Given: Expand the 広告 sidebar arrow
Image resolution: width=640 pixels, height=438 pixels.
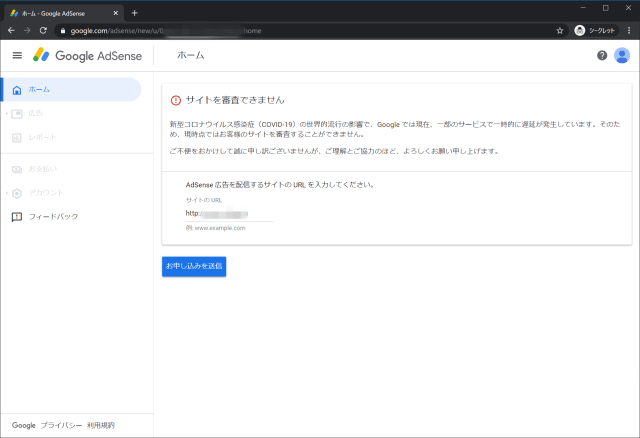Looking at the screenshot, I should click(7, 113).
